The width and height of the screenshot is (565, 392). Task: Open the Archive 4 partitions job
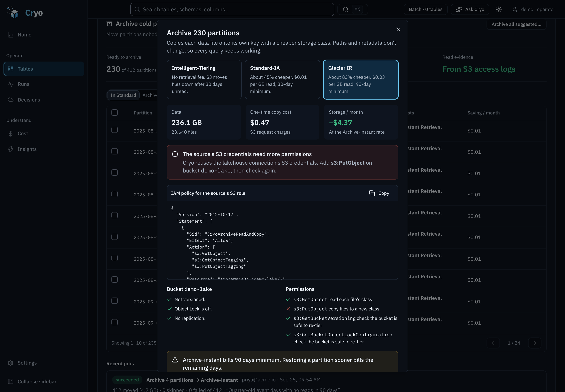coord(192,380)
